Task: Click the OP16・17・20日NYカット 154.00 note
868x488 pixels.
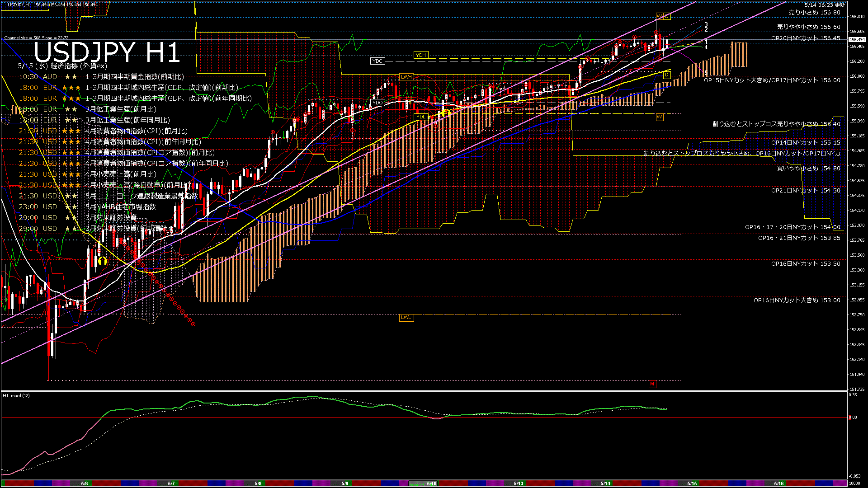Action: [793, 227]
